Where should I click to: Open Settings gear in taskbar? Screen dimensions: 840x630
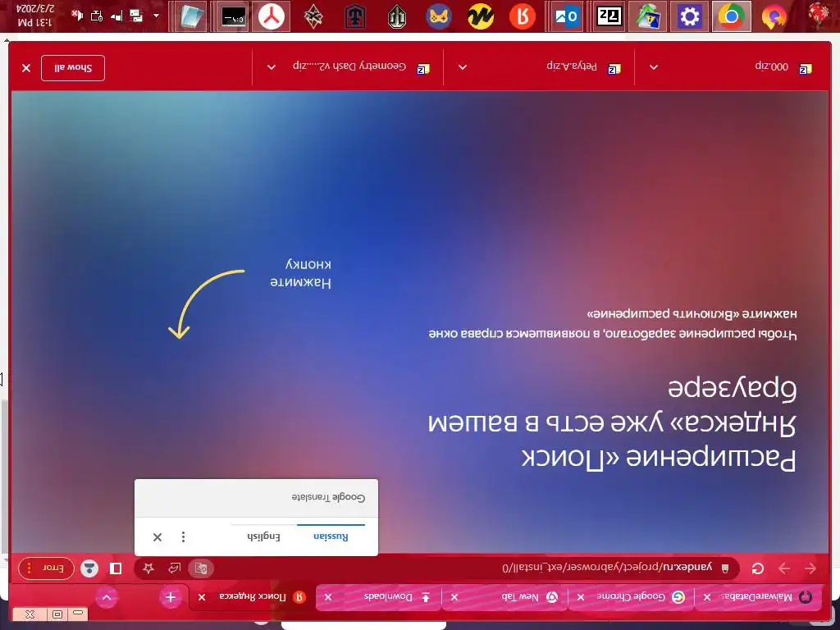pyautogui.click(x=689, y=16)
